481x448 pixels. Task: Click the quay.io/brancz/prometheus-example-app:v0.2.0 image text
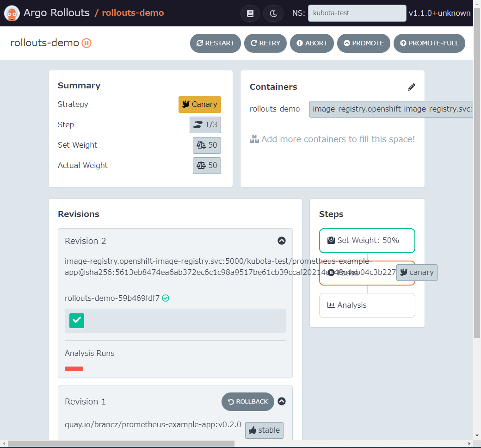[x=153, y=425]
